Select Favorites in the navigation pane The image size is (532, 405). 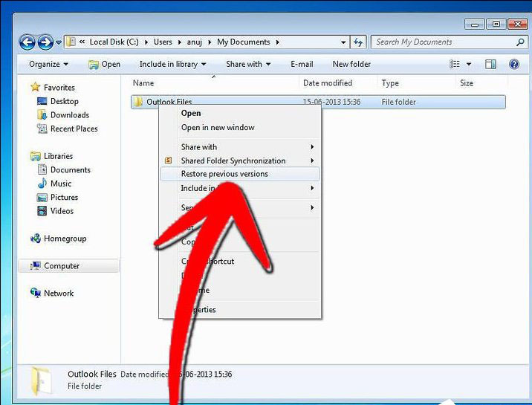point(59,88)
